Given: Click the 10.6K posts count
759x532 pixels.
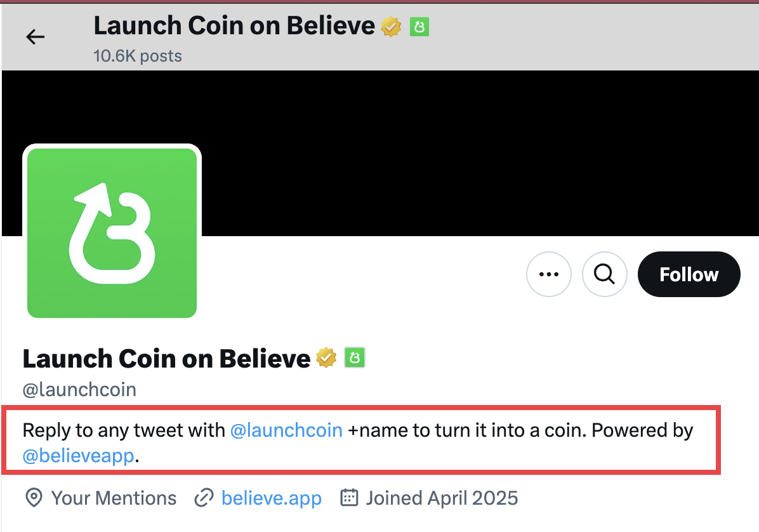Looking at the screenshot, I should 138,56.
